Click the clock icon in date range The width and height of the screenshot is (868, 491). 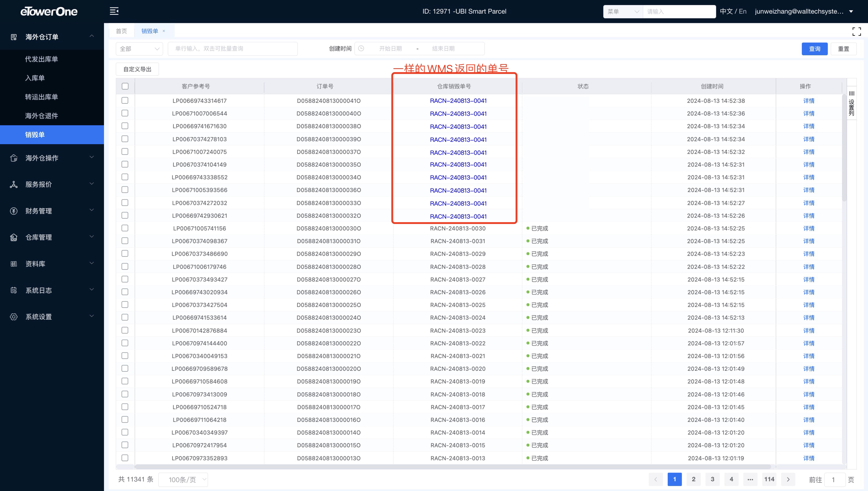click(361, 48)
